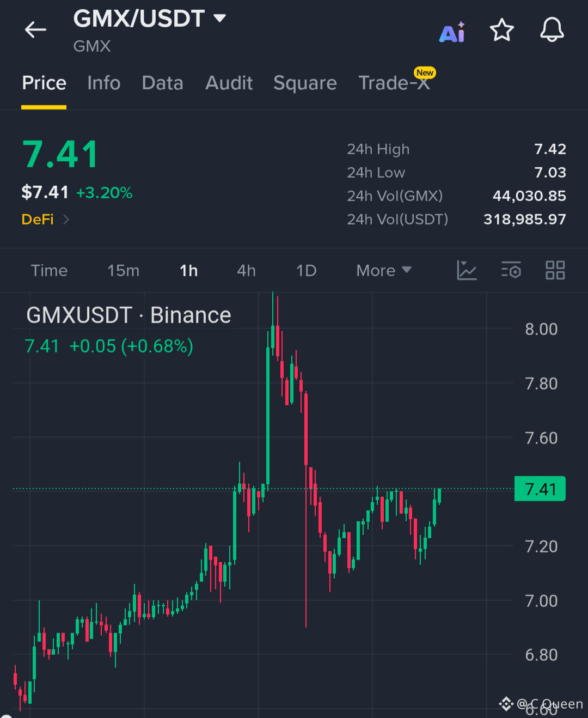Open chart settings list-gear icon
The image size is (588, 718).
(511, 270)
